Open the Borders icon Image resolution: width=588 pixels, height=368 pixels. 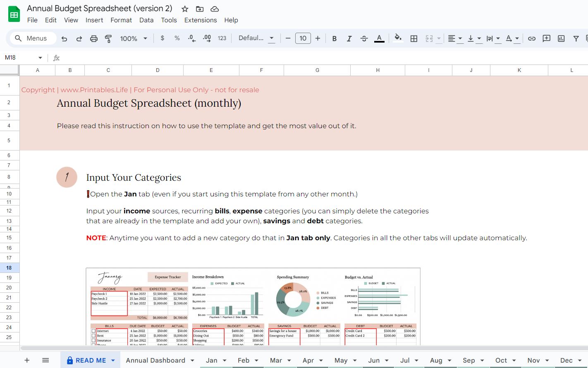pyautogui.click(x=414, y=38)
